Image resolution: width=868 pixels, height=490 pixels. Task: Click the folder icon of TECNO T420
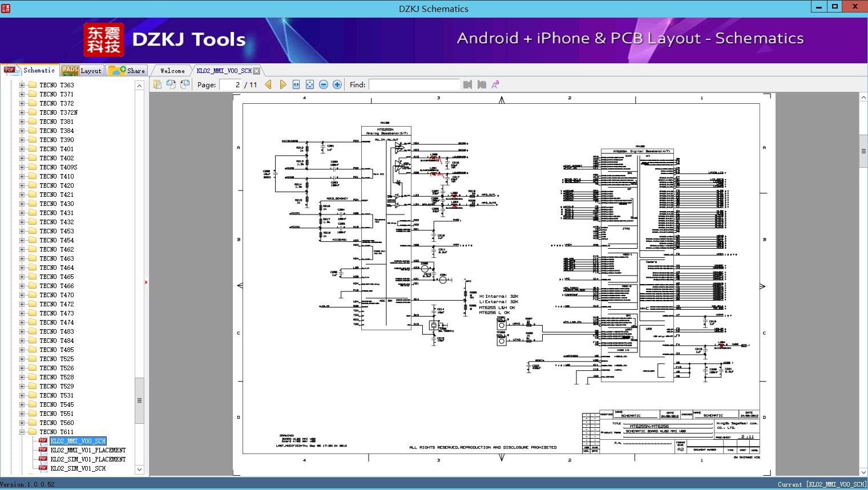[33, 185]
